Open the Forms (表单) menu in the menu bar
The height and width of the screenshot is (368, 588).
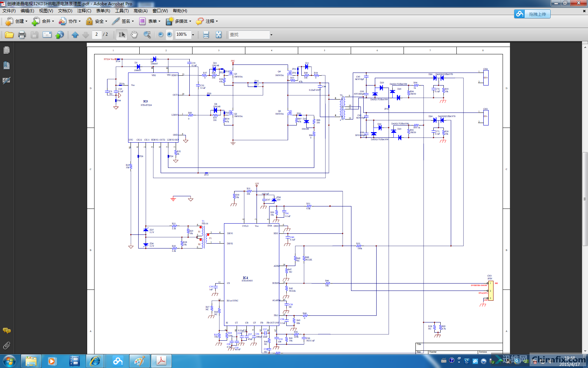103,11
